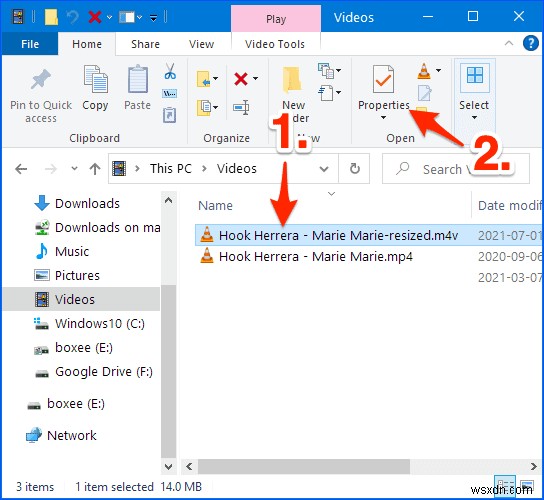544x500 pixels.
Task: Open the Video Tools tab
Action: [275, 44]
